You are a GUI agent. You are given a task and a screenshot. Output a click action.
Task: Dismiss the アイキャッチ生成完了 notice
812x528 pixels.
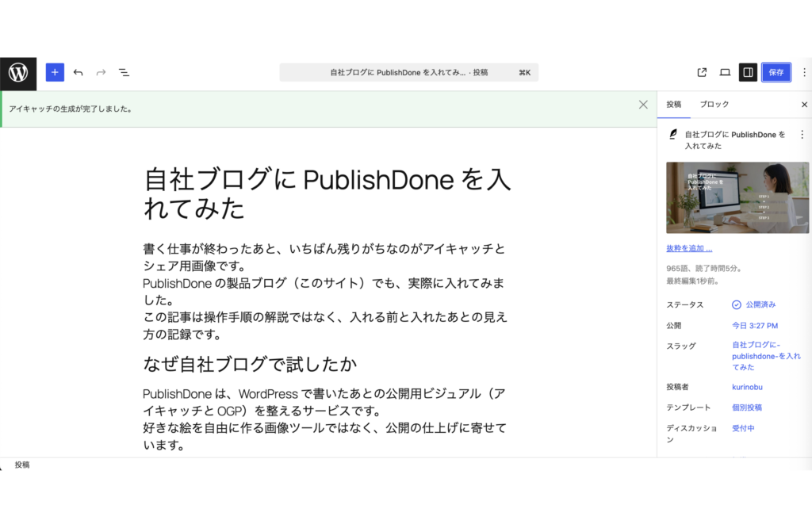[643, 105]
